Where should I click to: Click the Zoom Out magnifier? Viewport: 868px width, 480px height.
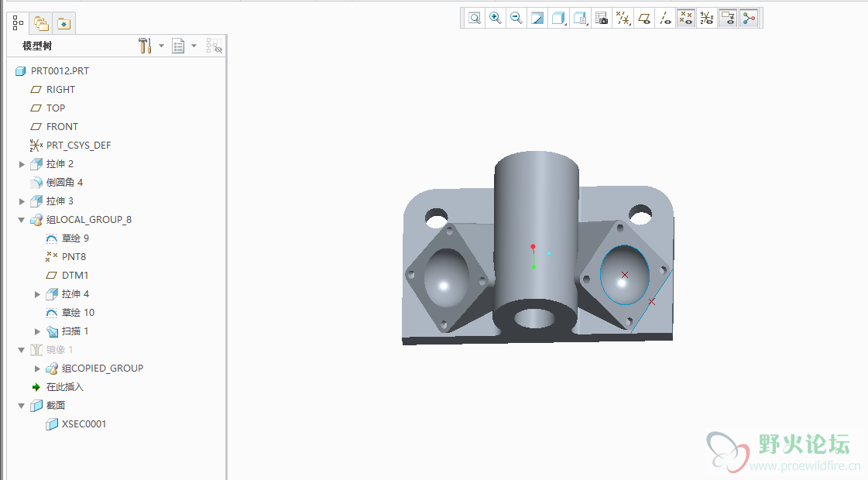(x=516, y=19)
